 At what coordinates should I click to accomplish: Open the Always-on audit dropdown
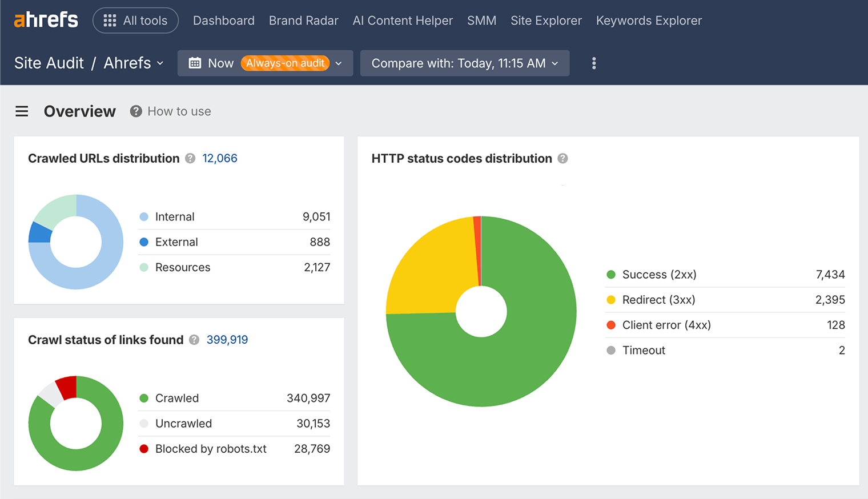click(339, 63)
